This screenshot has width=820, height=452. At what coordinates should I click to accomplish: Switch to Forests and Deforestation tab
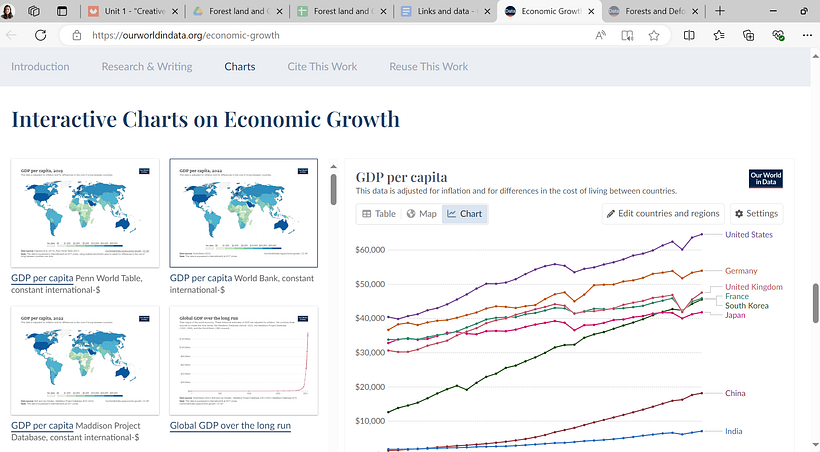pyautogui.click(x=654, y=11)
